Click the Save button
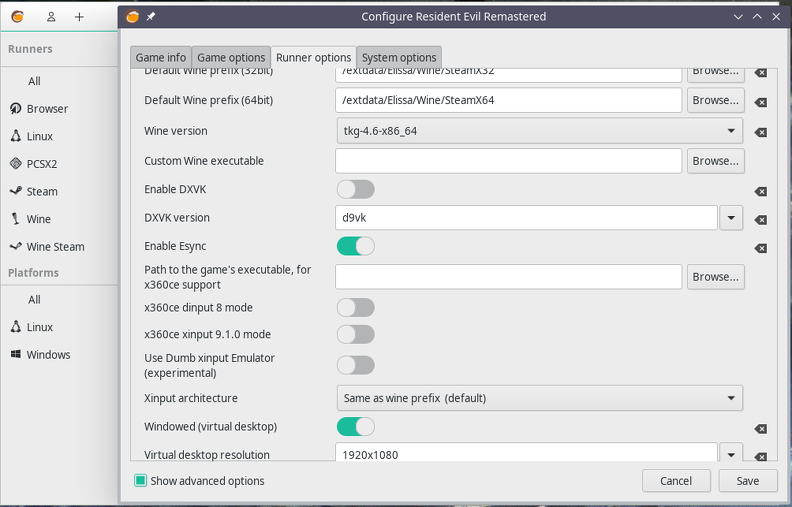 [748, 481]
